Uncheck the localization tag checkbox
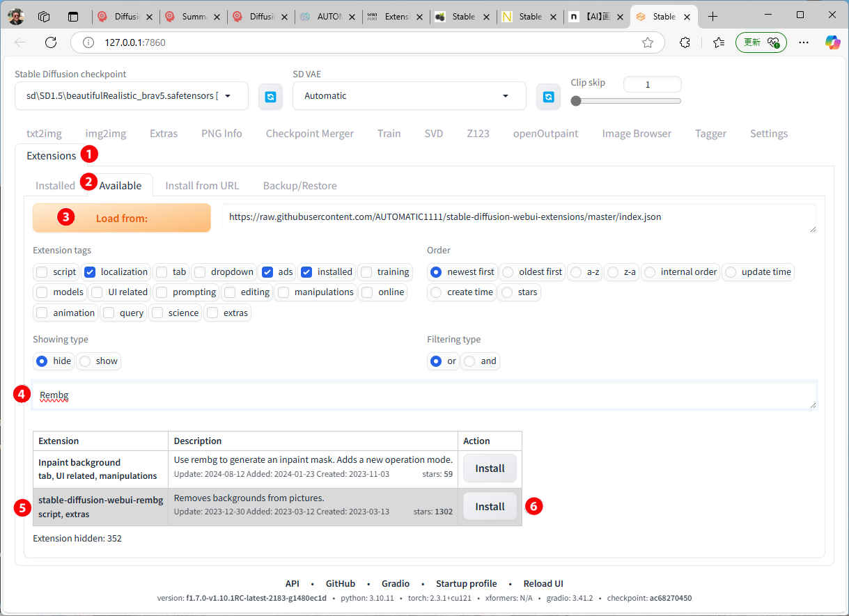 coord(90,272)
